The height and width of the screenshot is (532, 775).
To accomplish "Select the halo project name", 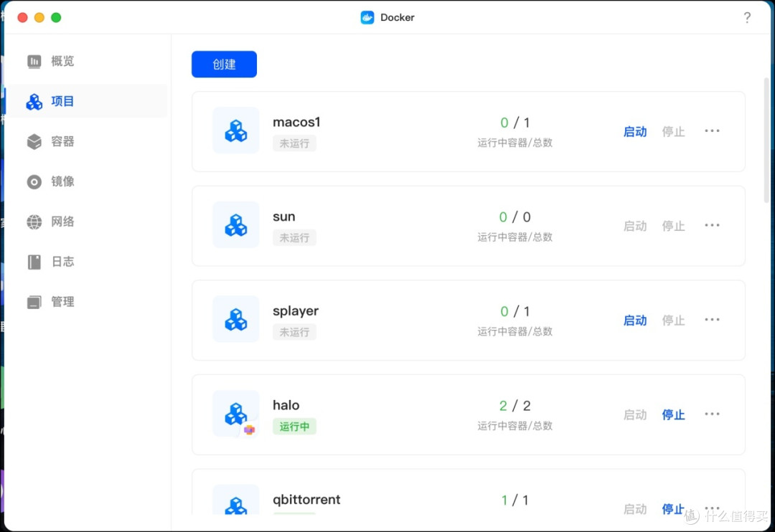I will pyautogui.click(x=286, y=405).
